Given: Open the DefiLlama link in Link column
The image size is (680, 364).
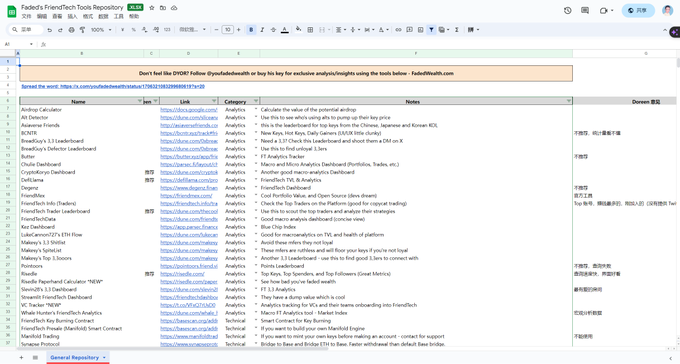Looking at the screenshot, I should [189, 180].
